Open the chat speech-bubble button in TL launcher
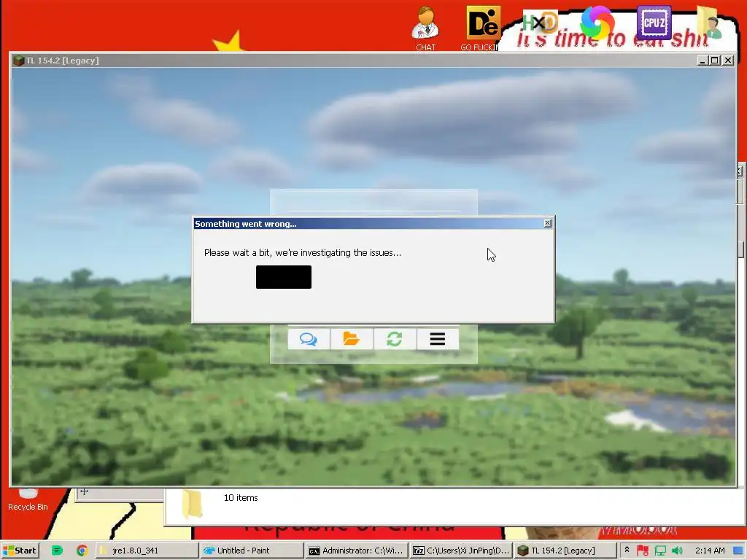Screen dimensions: 747x560 coord(309,339)
